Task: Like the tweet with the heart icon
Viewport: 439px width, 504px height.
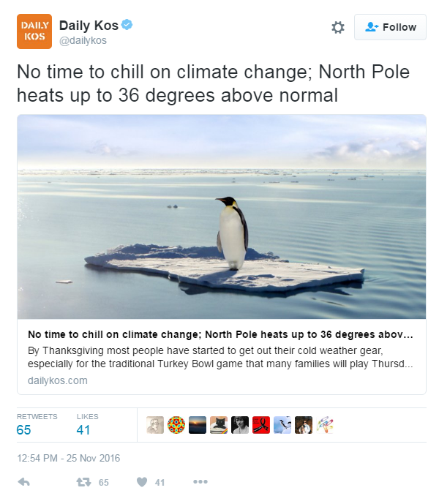Action: click(x=142, y=482)
